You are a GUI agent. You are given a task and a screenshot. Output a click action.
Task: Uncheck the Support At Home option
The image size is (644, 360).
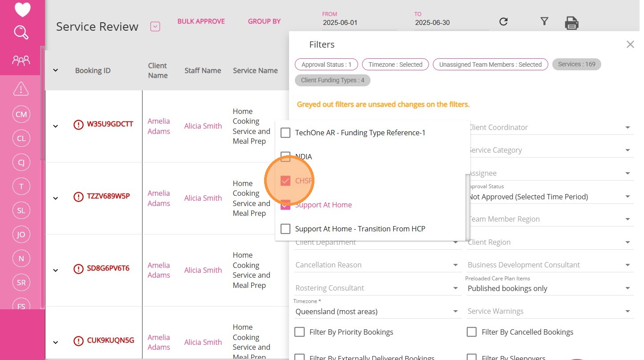[285, 205]
